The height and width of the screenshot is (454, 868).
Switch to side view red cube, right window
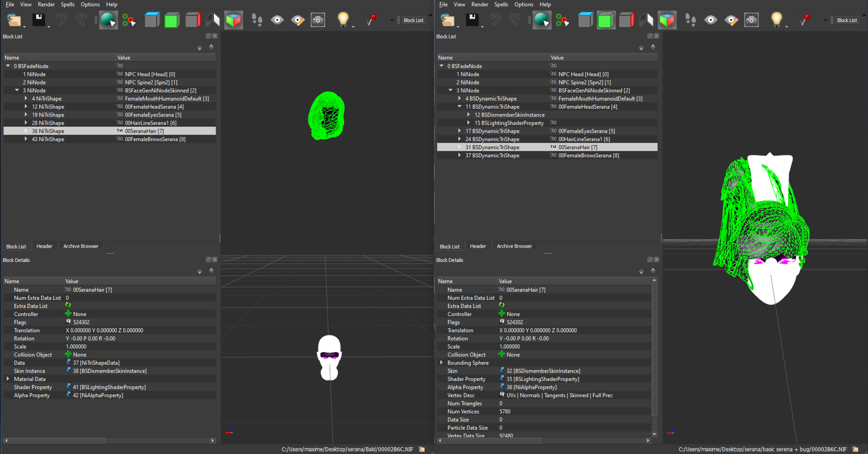626,20
